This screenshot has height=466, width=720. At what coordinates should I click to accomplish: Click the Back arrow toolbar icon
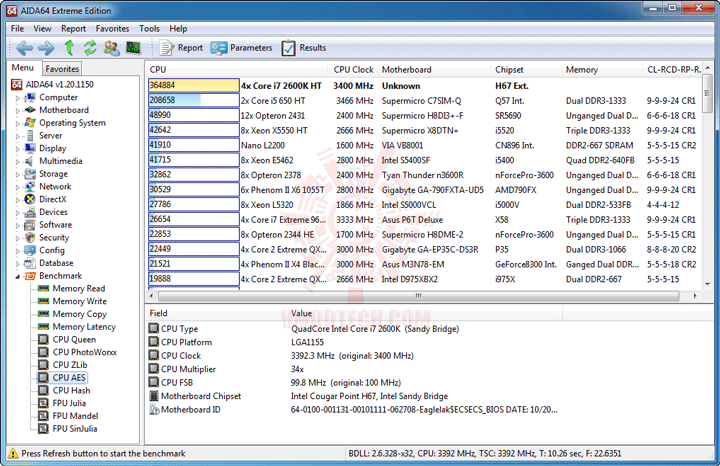(x=24, y=48)
